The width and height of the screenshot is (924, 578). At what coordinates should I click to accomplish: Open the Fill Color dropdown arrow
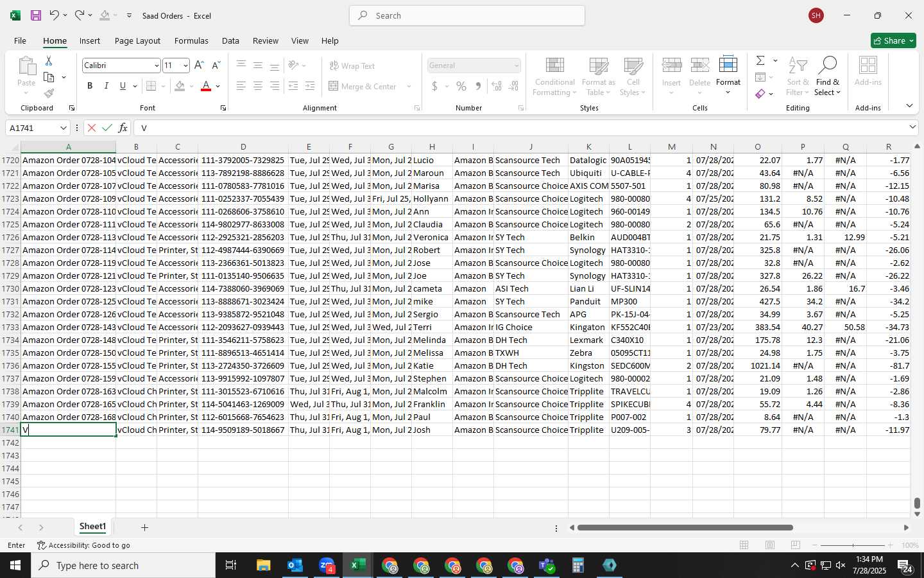click(191, 86)
